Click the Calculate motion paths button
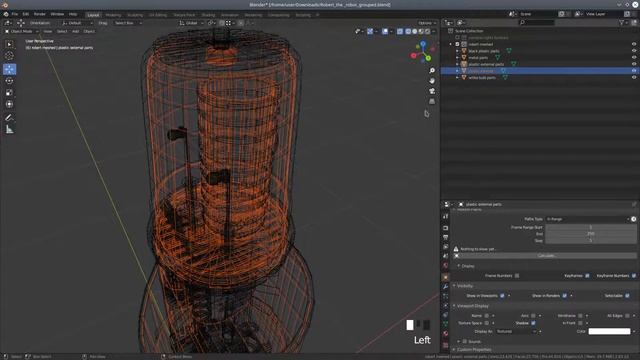Viewport: 640px width, 360px height. tap(546, 256)
